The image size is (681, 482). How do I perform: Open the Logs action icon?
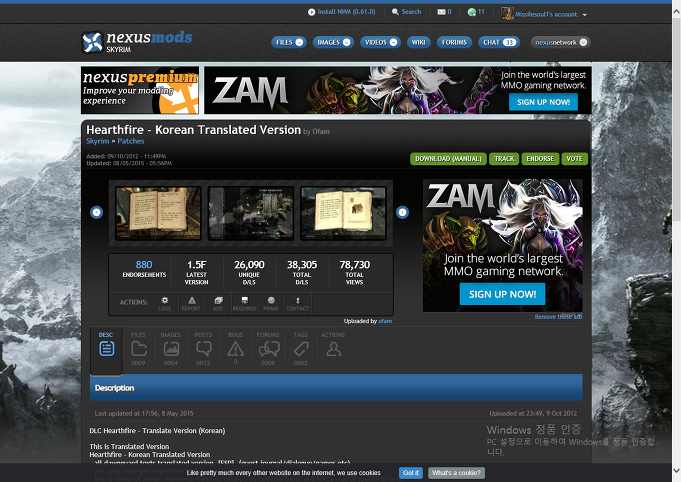coord(165,304)
